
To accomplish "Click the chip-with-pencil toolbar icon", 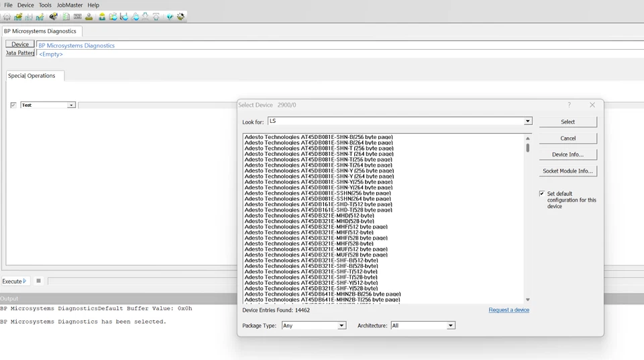I will [x=40, y=17].
